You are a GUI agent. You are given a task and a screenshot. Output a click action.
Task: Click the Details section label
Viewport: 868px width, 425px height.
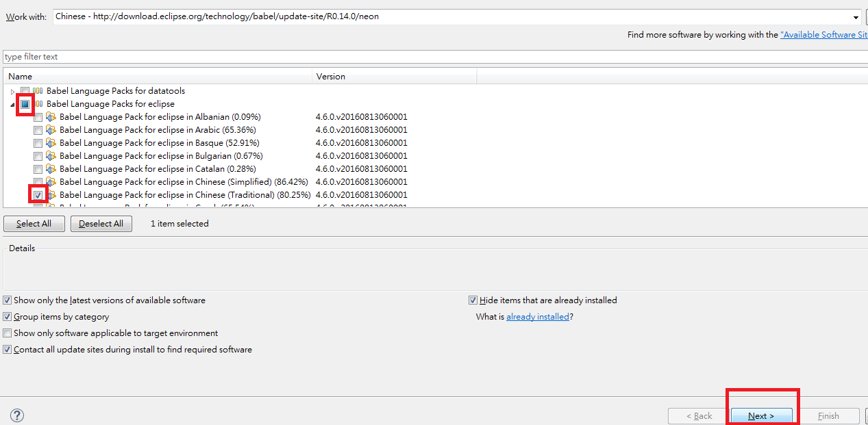[22, 248]
